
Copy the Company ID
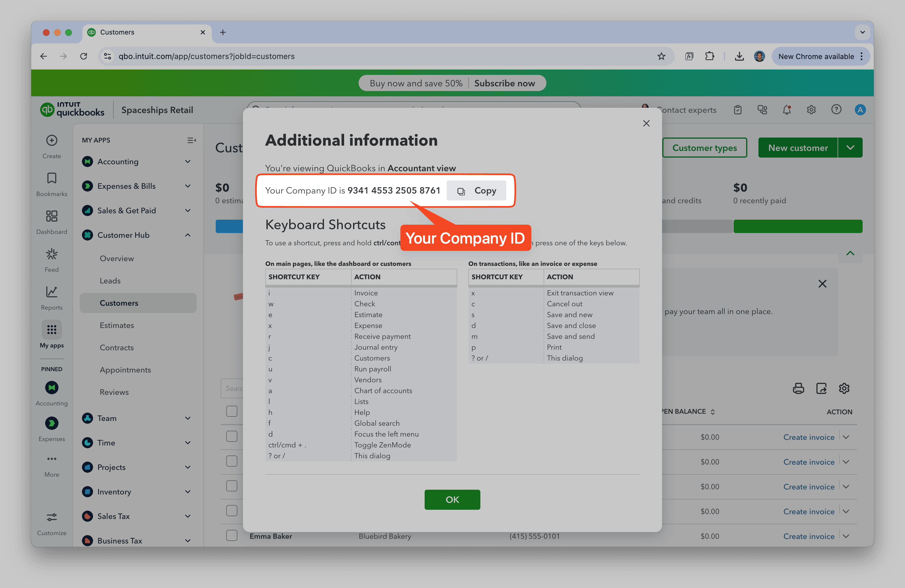[476, 191]
